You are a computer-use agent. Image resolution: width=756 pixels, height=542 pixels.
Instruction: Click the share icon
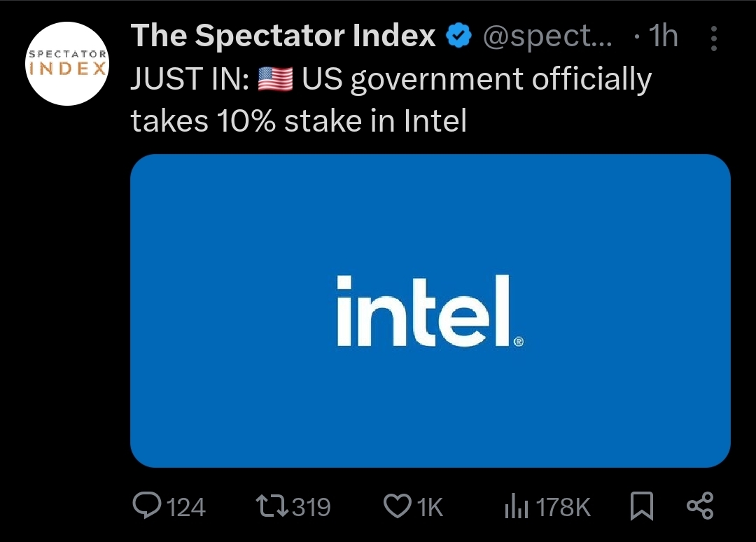pos(700,506)
